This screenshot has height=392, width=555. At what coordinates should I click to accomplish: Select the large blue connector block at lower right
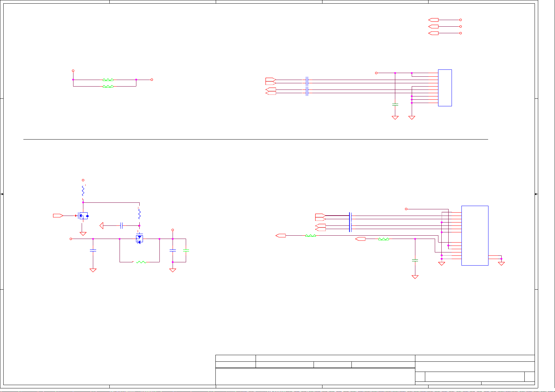point(475,235)
